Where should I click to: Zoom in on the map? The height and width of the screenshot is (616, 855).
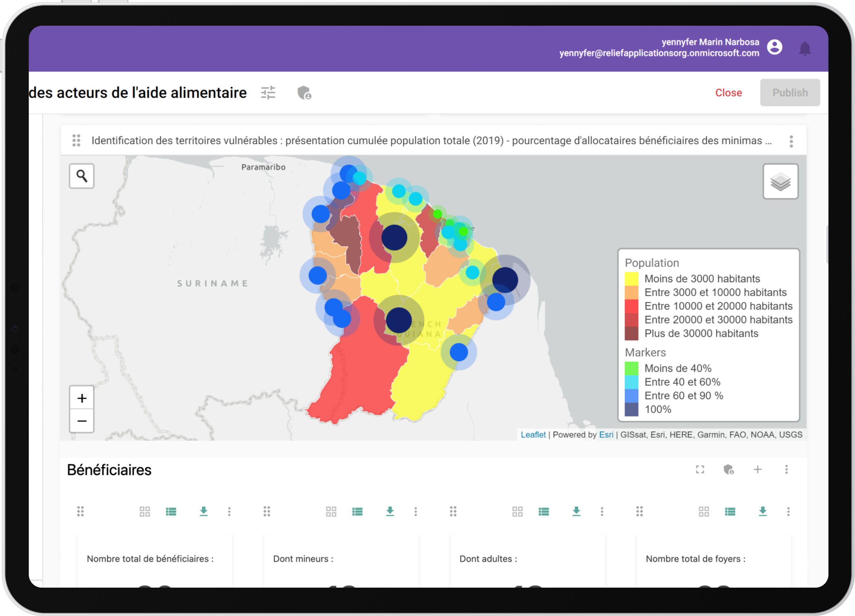point(82,398)
